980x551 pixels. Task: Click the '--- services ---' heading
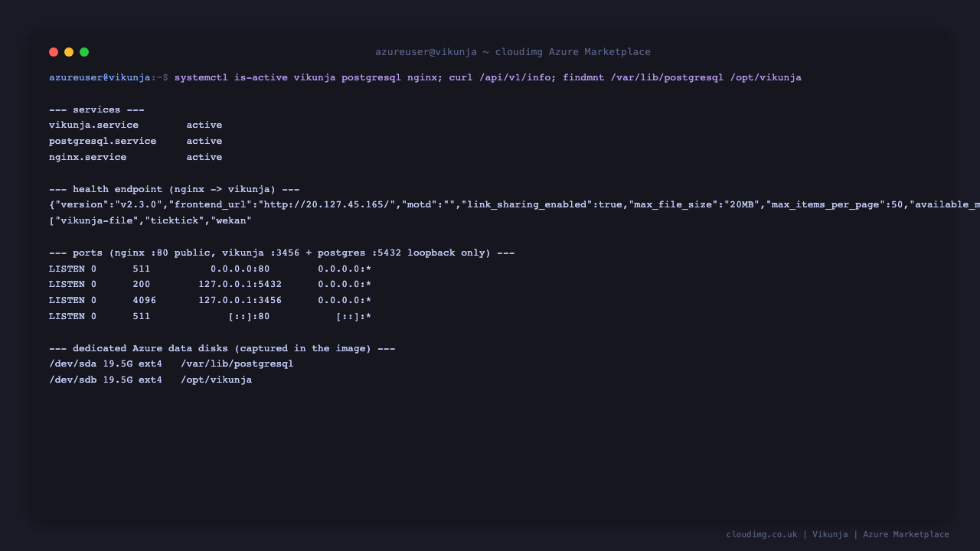click(96, 109)
